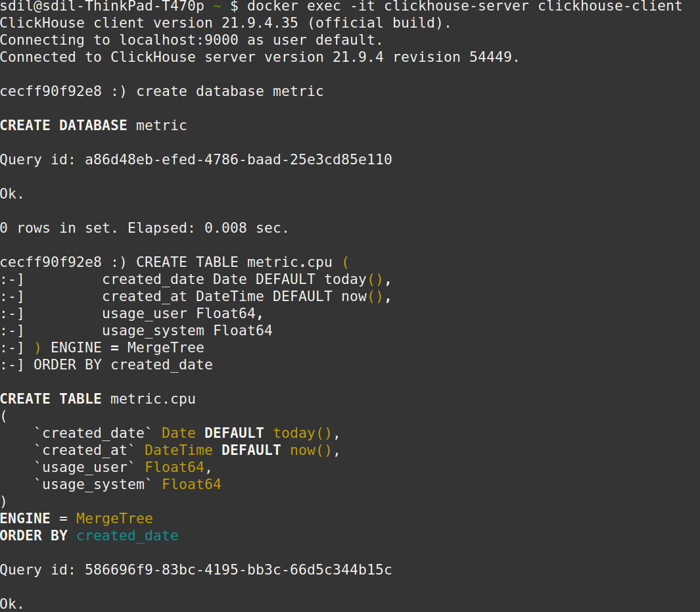This screenshot has width=700, height=612.
Task: Click the first 'Ok.' result line
Action: click(12, 194)
